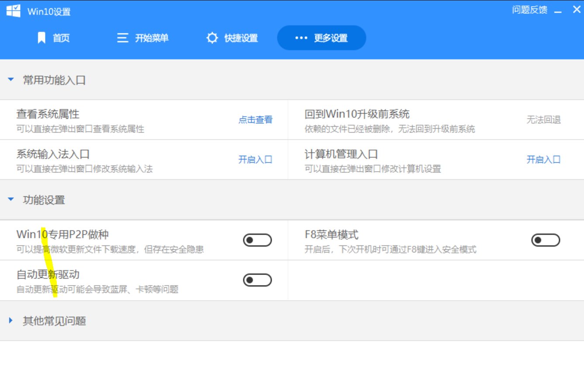
Task: Close the Win10设置 window
Action: 577,10
